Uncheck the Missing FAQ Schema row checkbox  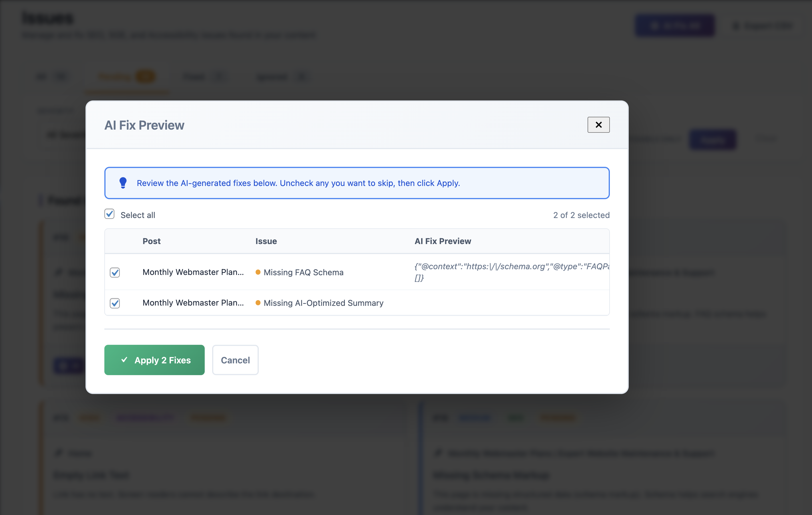coord(115,272)
